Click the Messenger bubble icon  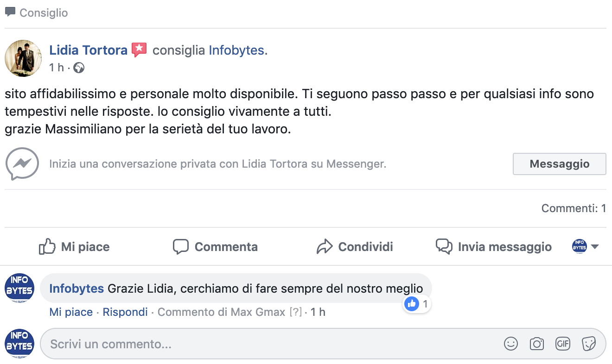pyautogui.click(x=22, y=163)
